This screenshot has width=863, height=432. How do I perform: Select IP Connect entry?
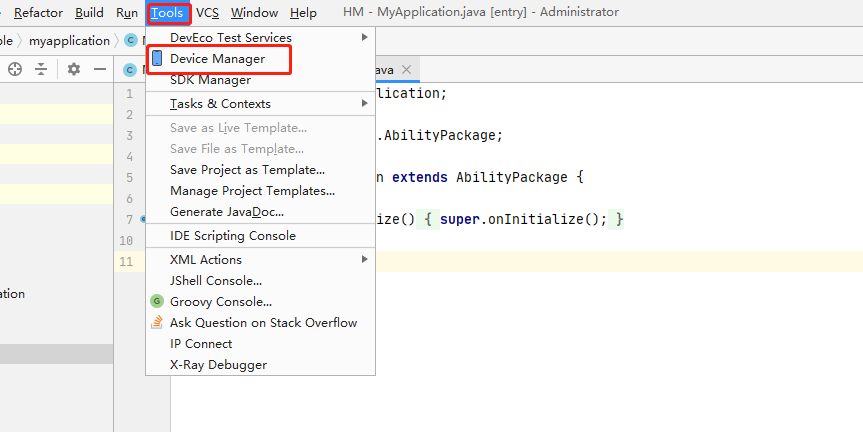coord(260,343)
